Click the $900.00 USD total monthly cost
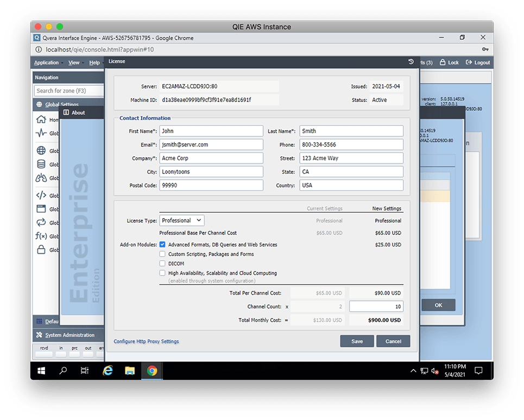This screenshot has height=420, width=524. point(384,320)
